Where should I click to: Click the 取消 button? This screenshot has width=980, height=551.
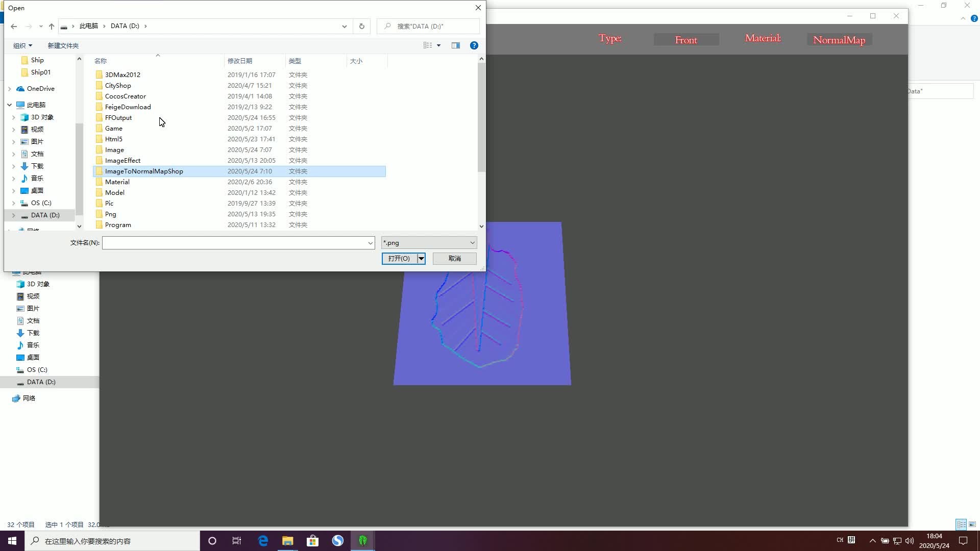point(454,259)
